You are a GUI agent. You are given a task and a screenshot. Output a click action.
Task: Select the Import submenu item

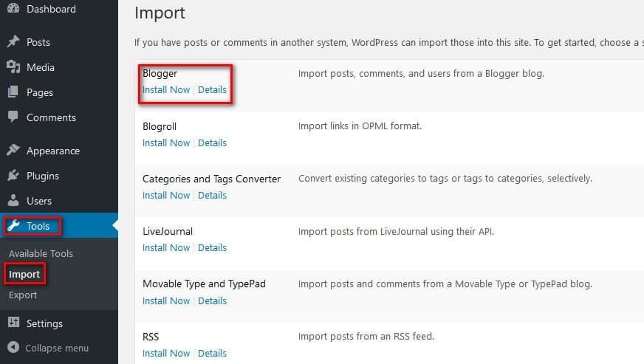coord(24,275)
